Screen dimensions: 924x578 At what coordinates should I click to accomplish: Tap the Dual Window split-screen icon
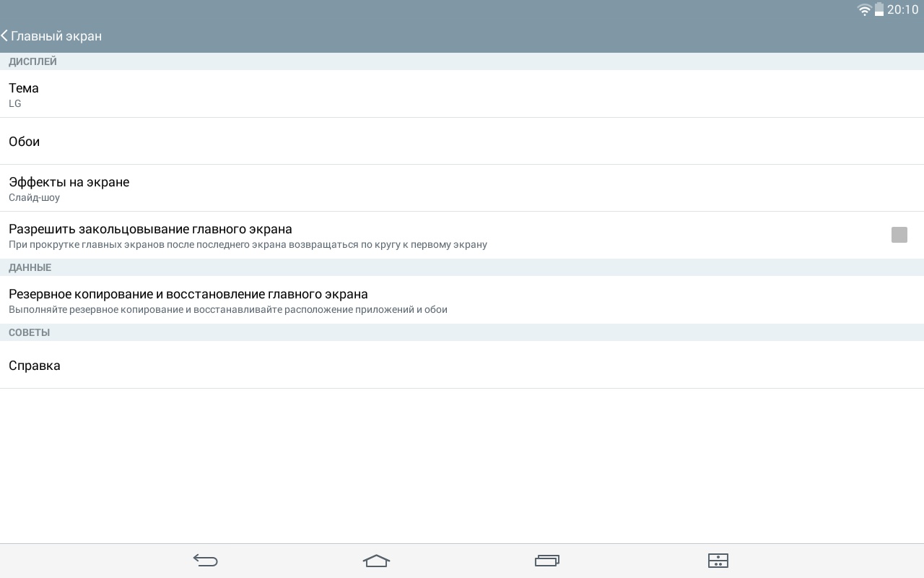[x=718, y=561]
